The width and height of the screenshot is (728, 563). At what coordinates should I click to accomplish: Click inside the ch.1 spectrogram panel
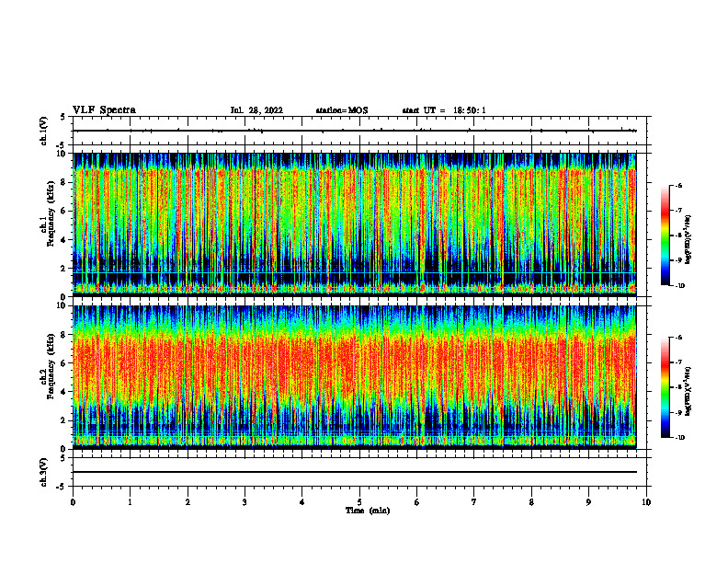(x=355, y=224)
